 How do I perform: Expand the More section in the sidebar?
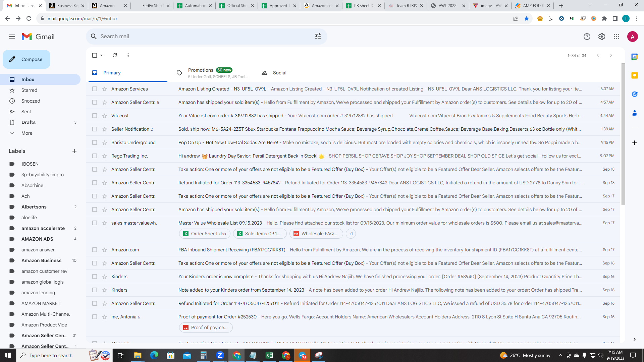pos(27,133)
